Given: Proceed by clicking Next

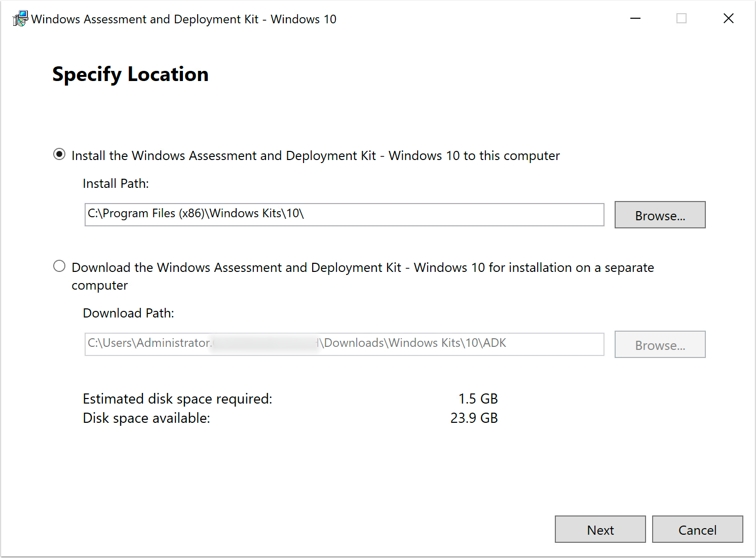Looking at the screenshot, I should click(x=600, y=529).
